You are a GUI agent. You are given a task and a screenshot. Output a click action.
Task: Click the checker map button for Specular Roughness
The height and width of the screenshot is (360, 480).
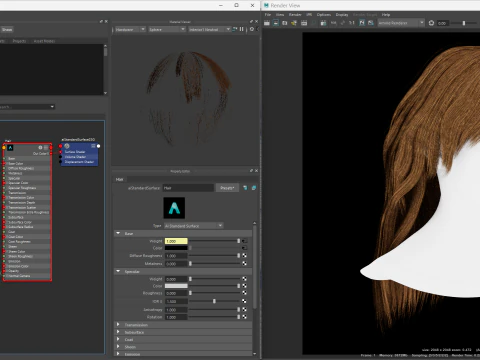pyautogui.click(x=244, y=293)
